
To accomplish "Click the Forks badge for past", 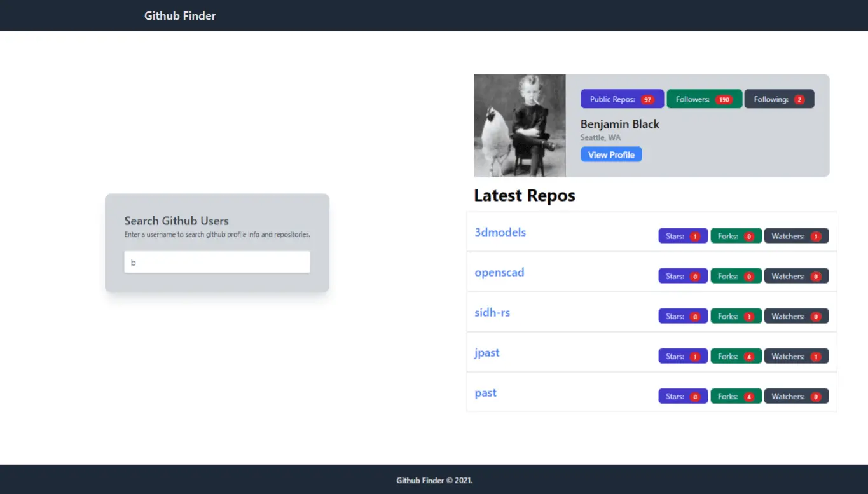I will (736, 395).
